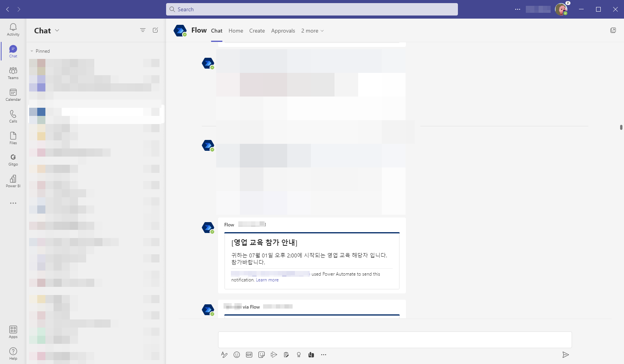
Task: Open the Calendar app
Action: (13, 95)
